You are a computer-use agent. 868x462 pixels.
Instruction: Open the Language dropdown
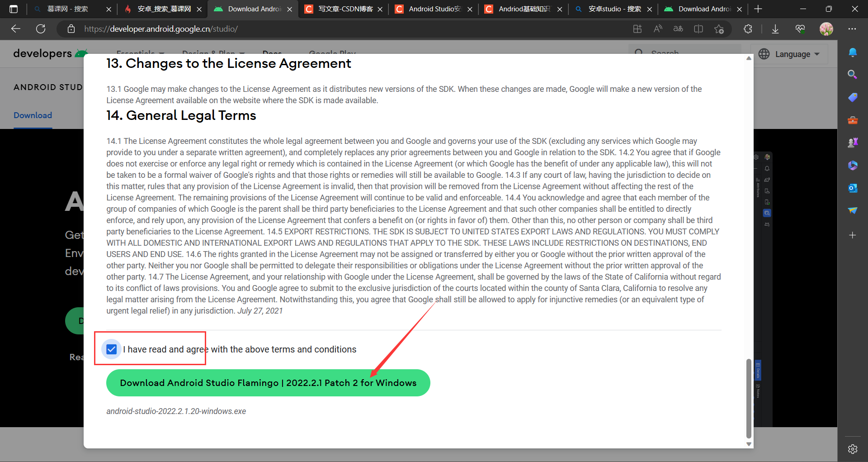789,54
